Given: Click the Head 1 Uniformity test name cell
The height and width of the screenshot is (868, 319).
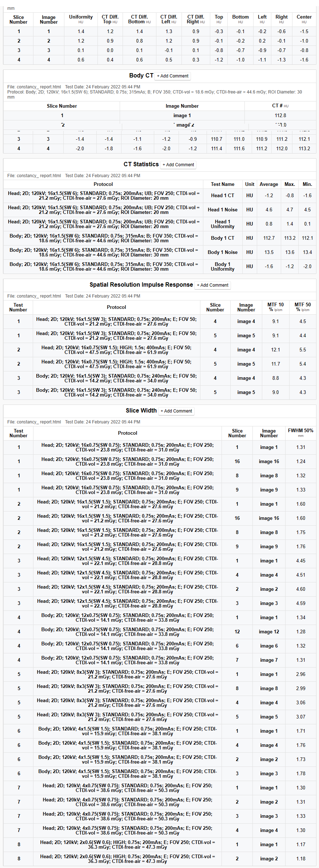Looking at the screenshot, I should 223,224.
